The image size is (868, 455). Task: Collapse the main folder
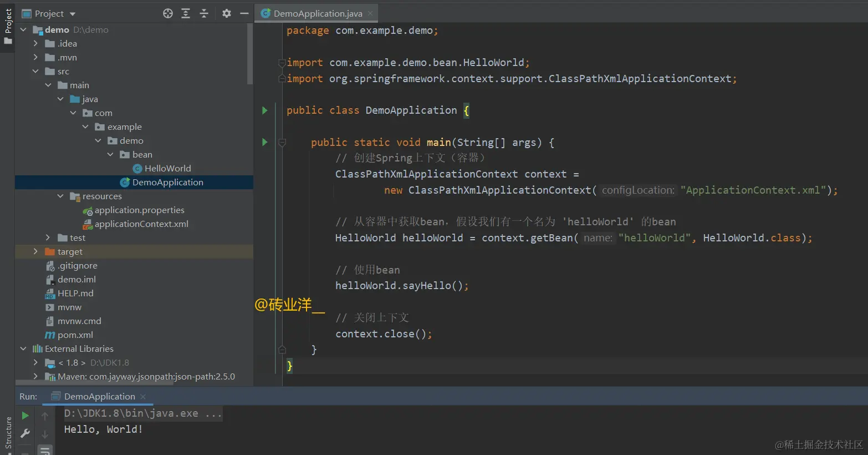[48, 85]
